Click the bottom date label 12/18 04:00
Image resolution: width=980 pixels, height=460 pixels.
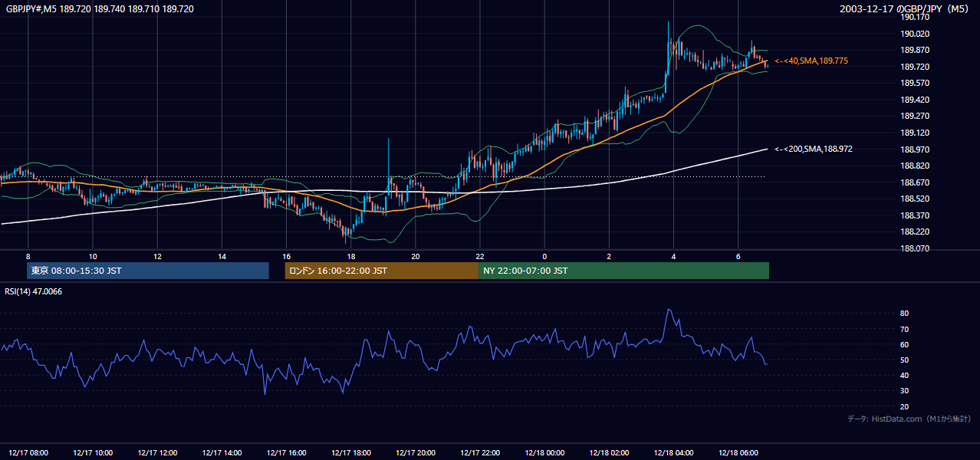point(673,453)
